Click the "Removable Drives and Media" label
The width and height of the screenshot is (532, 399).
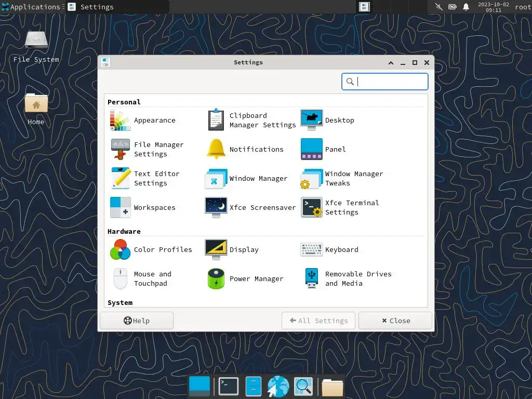point(358,278)
